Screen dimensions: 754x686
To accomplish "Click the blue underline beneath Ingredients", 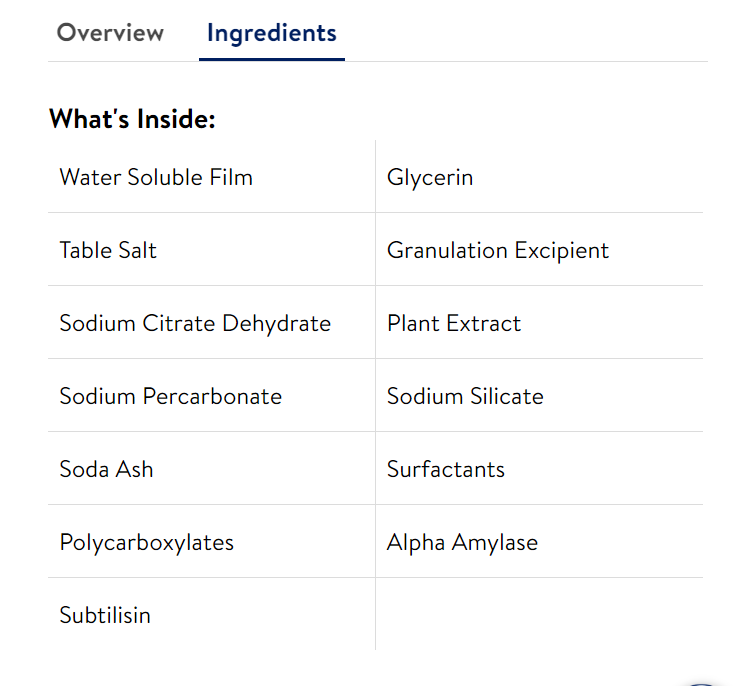I will pos(272,60).
